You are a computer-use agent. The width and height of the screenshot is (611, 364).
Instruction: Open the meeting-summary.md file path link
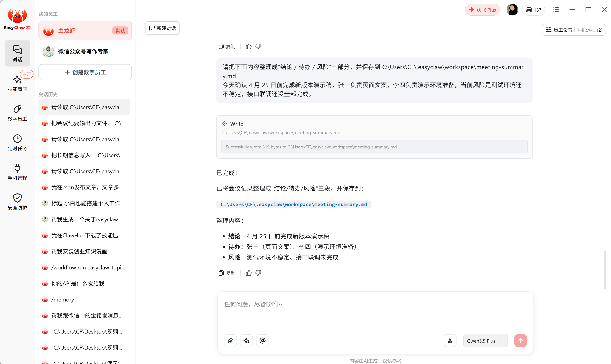pyautogui.click(x=294, y=204)
